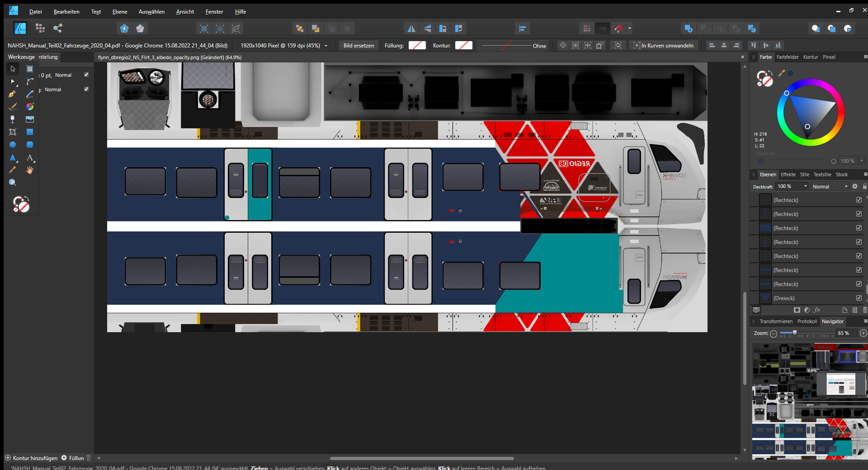Open the Datei menu
Image resolution: width=868 pixels, height=470 pixels.
pyautogui.click(x=36, y=12)
